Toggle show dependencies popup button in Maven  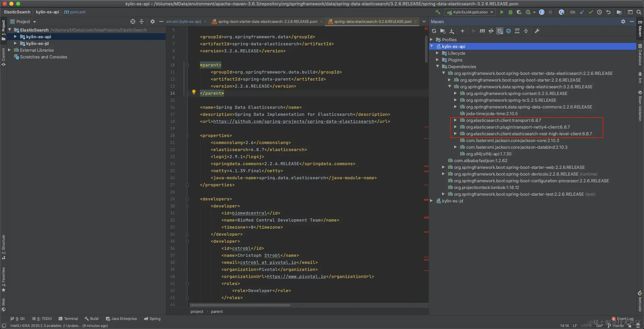click(x=517, y=31)
